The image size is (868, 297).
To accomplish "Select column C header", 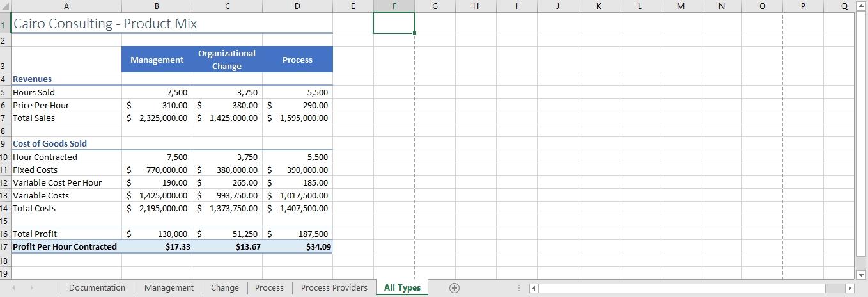I will [227, 6].
